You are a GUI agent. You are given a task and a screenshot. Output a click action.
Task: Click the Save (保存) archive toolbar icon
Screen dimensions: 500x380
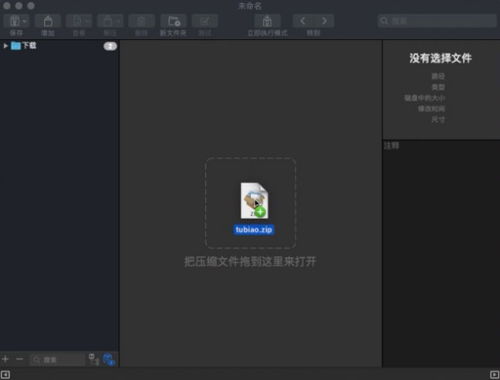tap(16, 21)
